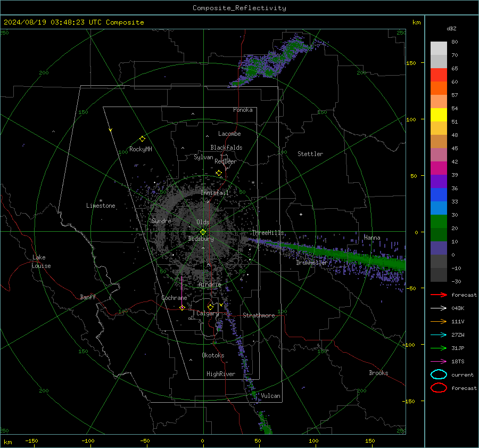Click the cyan current ellipse legend icon
The image size is (479, 448).
[439, 374]
